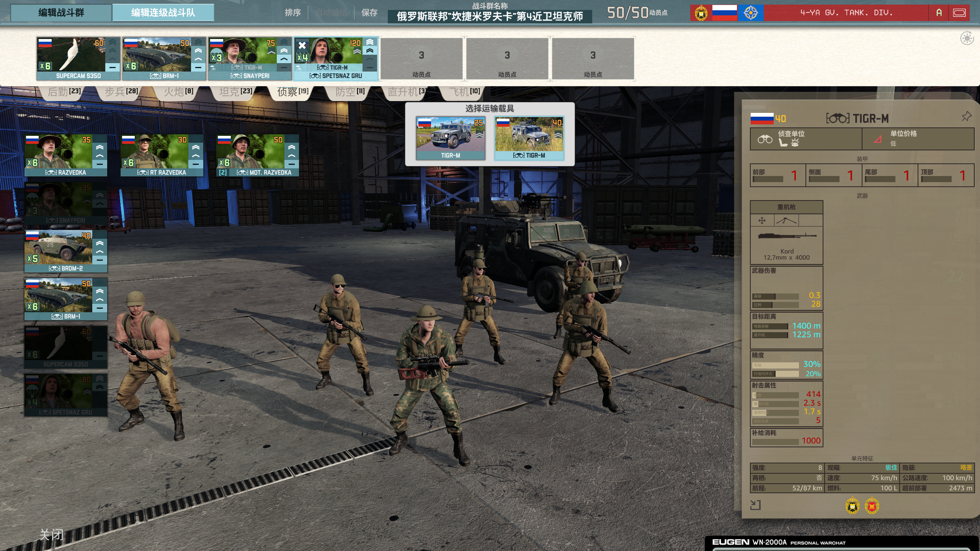The image size is (980, 551).
Task: Click the explosion trait icon in info panel
Action: coord(795,143)
